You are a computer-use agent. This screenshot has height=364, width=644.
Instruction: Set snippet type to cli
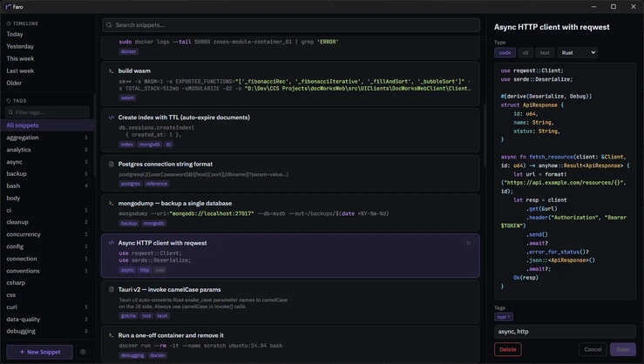[x=525, y=52]
